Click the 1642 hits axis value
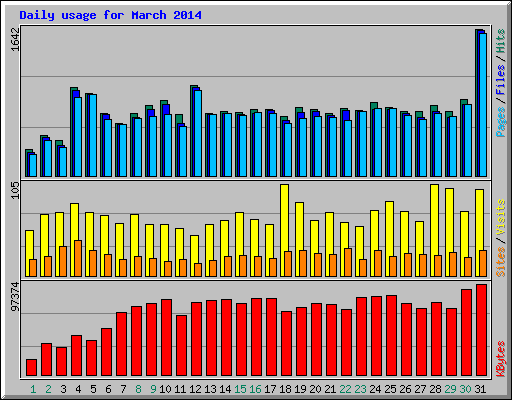This screenshot has height=400, width=512. (x=15, y=40)
